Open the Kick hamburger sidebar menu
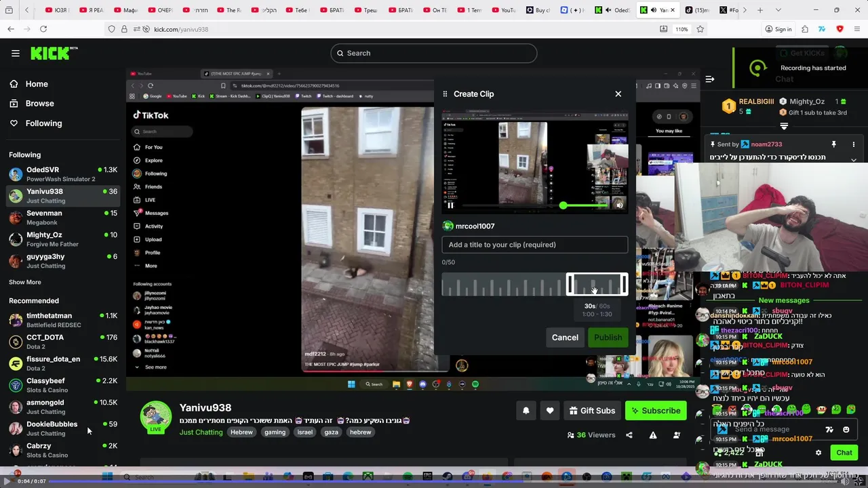Viewport: 868px width, 488px height. pyautogui.click(x=16, y=53)
